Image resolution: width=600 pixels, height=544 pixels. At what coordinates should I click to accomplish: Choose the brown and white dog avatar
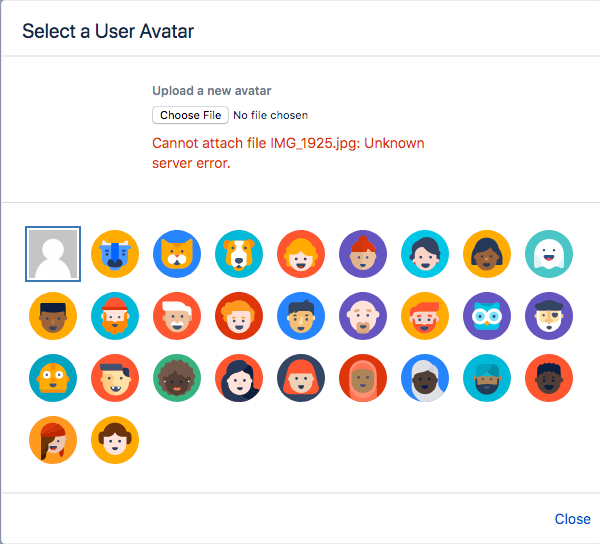coord(239,254)
